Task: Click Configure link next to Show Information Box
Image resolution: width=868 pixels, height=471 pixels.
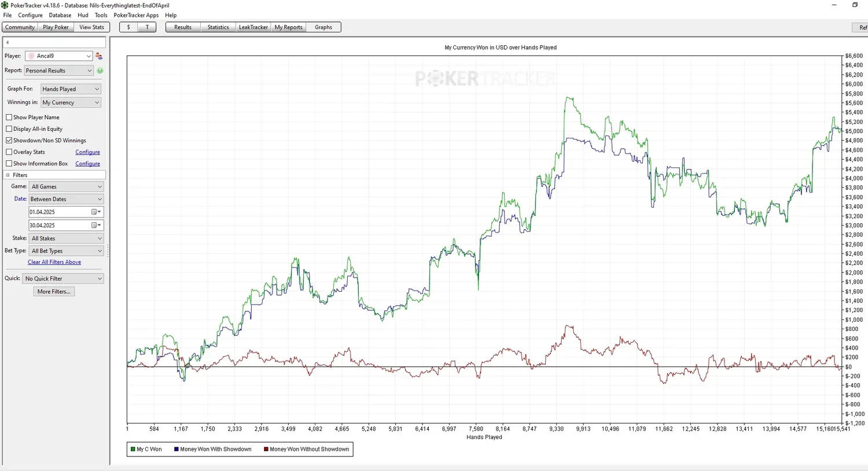Action: [x=87, y=164]
